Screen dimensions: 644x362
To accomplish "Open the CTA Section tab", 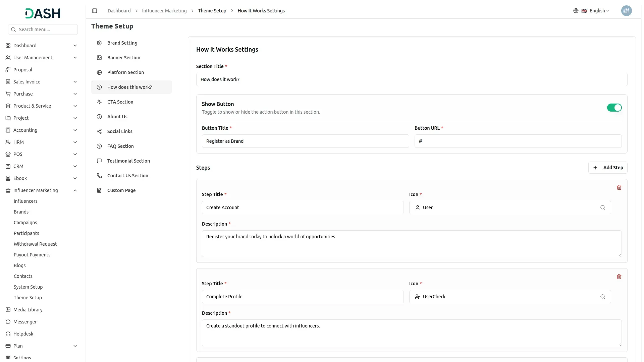I will pos(120,102).
